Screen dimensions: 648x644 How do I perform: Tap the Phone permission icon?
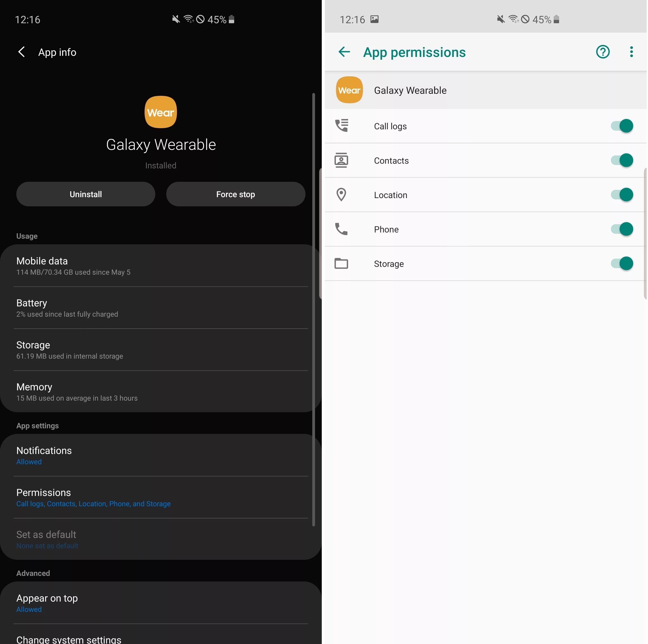[x=341, y=229]
